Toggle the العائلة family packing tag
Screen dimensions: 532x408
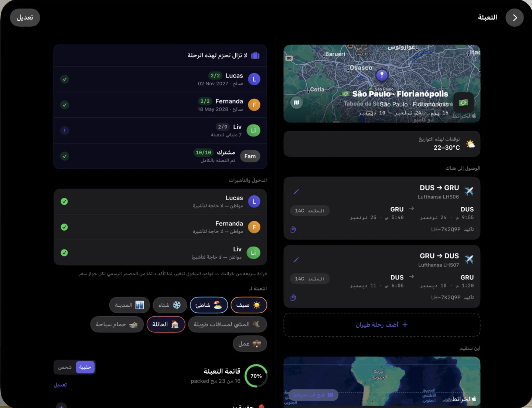166,324
